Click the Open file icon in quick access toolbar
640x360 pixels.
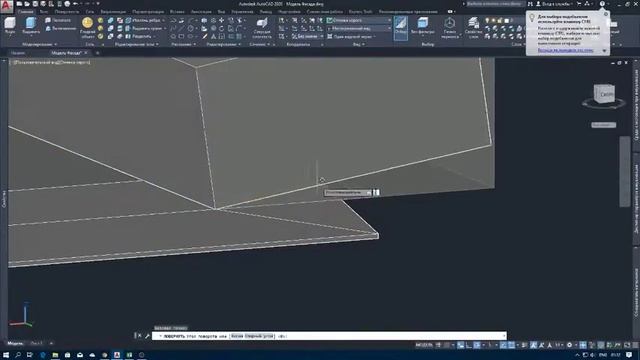pos(27,4)
